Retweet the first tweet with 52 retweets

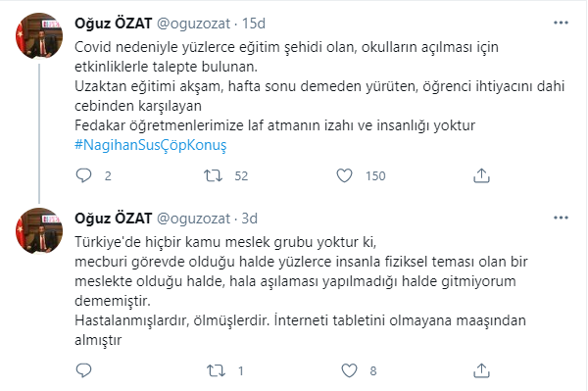213,175
